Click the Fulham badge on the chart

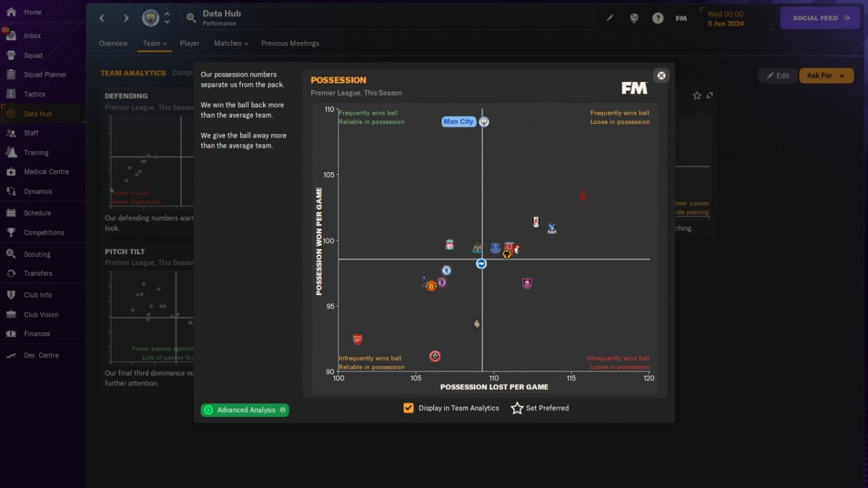(x=536, y=222)
